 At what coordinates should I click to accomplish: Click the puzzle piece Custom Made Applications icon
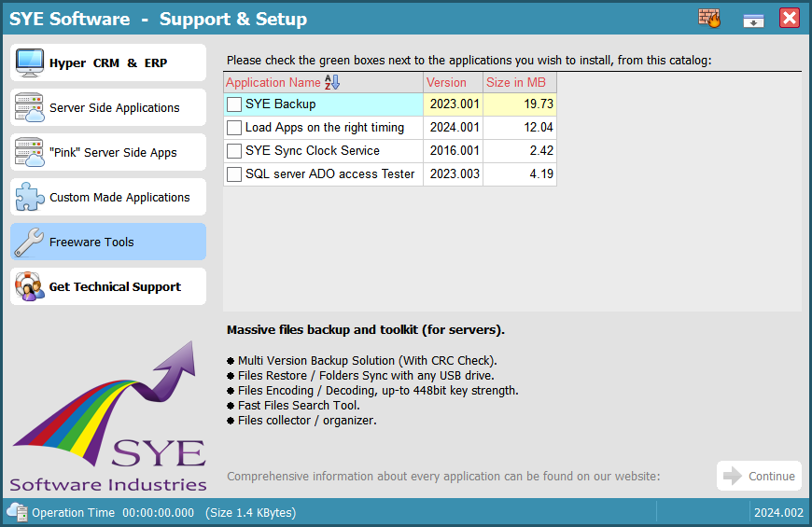point(30,197)
